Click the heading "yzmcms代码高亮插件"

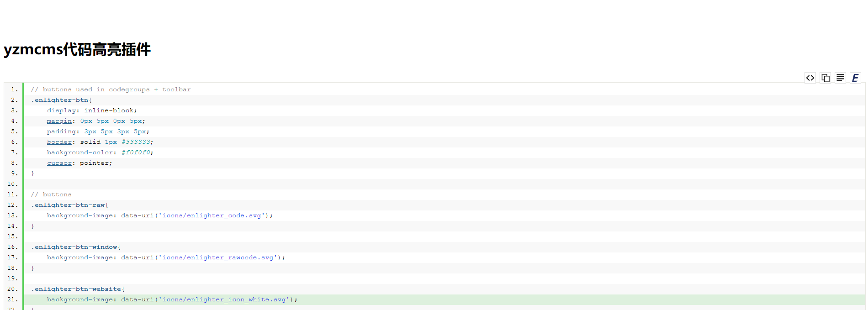pos(77,49)
